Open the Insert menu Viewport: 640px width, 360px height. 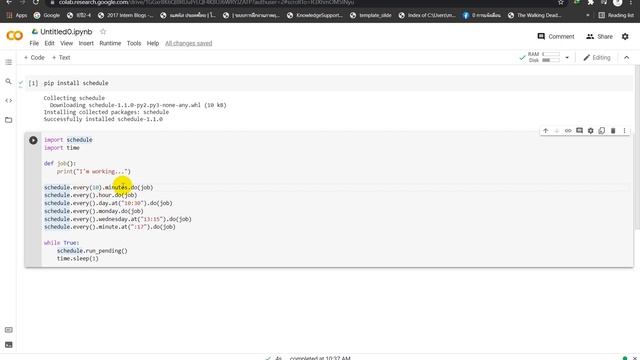(x=86, y=43)
